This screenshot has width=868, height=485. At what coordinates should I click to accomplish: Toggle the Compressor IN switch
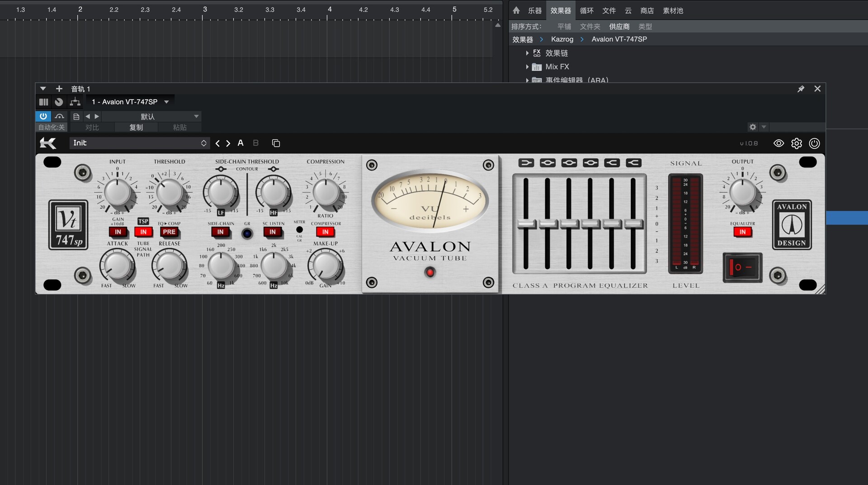coord(325,232)
